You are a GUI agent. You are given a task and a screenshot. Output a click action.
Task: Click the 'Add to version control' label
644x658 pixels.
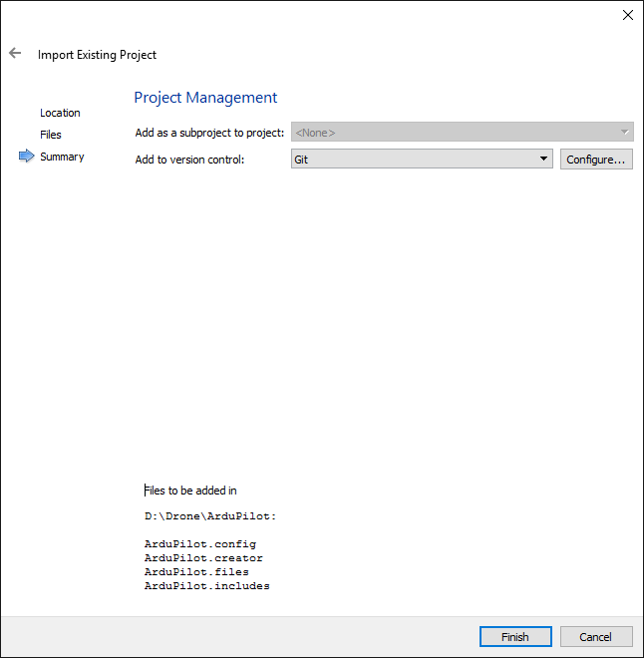pyautogui.click(x=189, y=160)
